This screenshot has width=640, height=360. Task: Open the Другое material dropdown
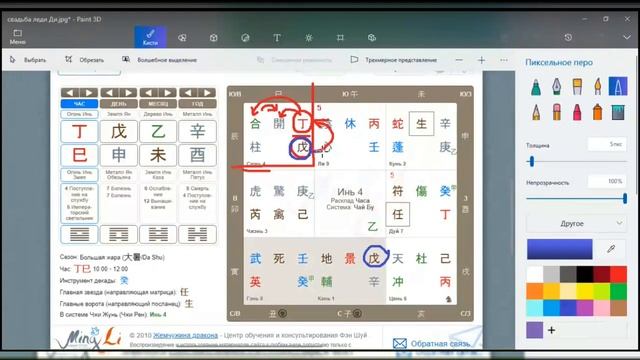(x=576, y=223)
